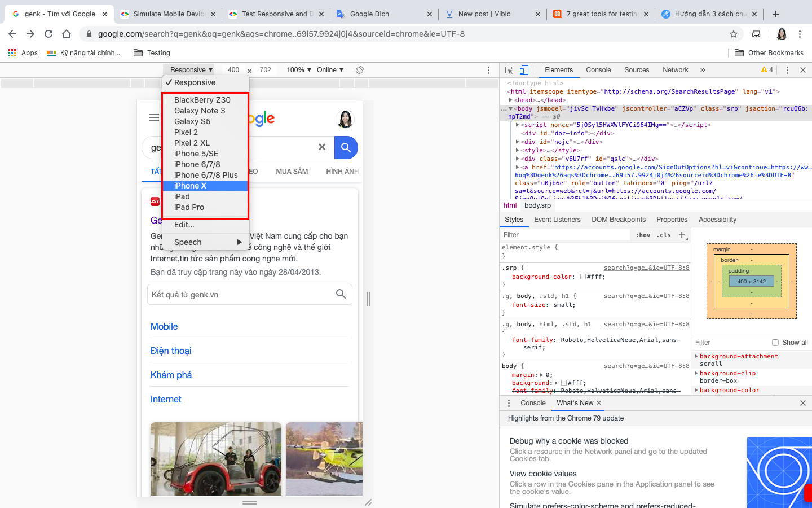Screen dimensions: 812x508
Task: Open the hamburger menu on Google page
Action: click(x=154, y=117)
